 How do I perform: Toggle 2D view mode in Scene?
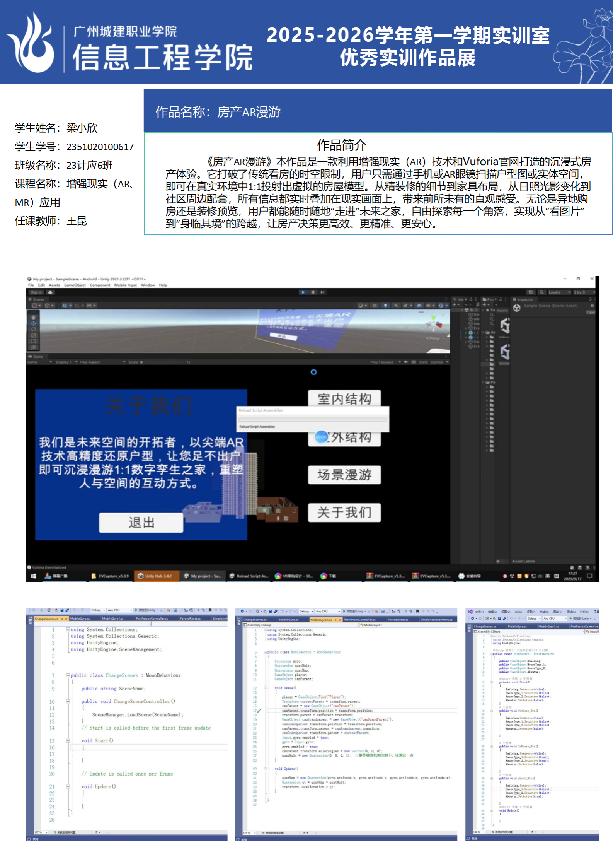[x=374, y=305]
